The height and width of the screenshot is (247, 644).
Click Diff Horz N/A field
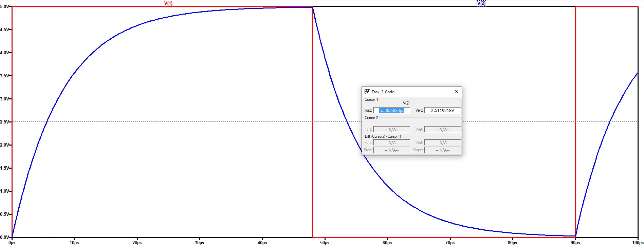392,142
